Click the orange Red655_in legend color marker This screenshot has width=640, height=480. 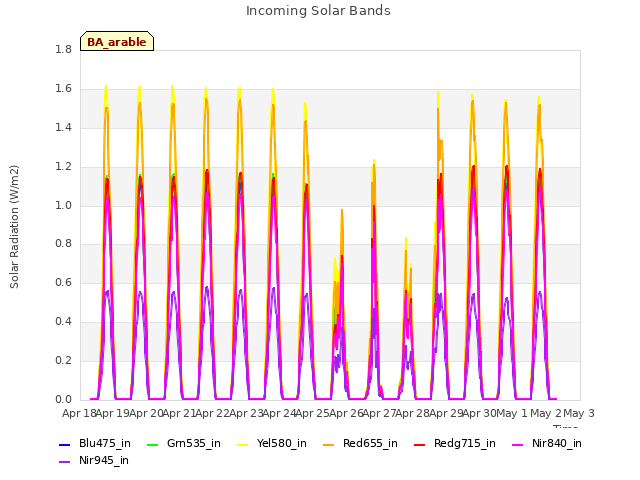(x=329, y=444)
